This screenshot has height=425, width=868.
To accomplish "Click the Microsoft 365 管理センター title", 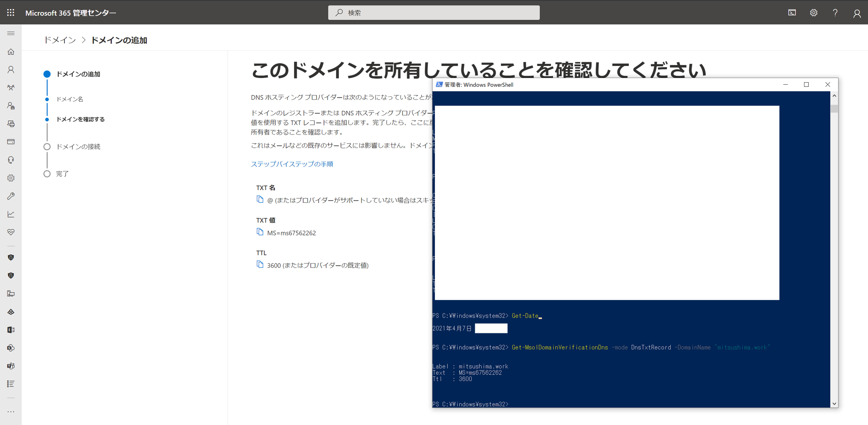I will [x=71, y=13].
